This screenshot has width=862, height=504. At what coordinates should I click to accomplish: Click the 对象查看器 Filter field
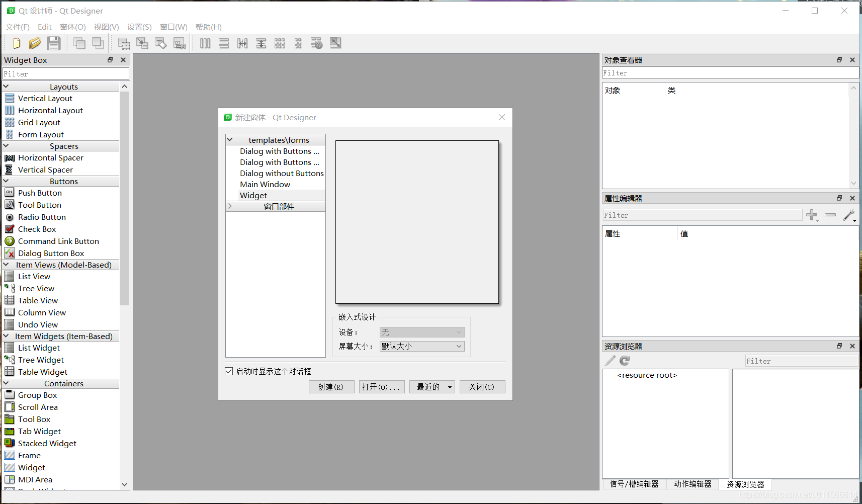[x=730, y=73]
